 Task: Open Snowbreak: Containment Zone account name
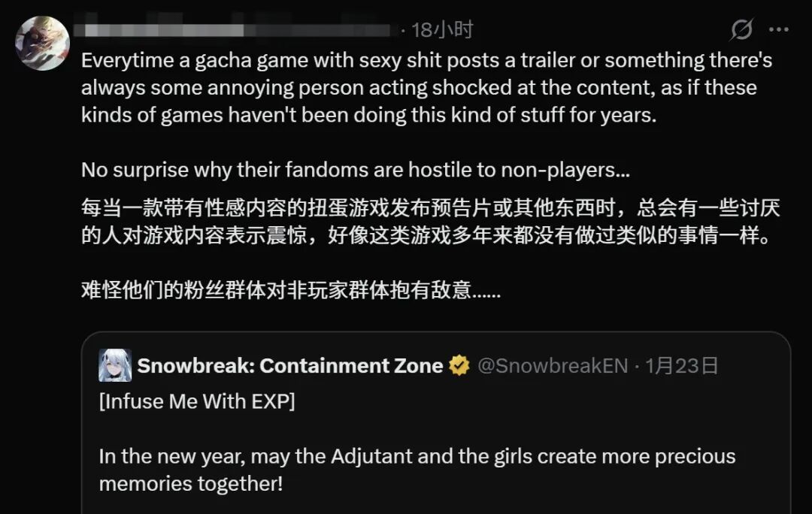point(290,365)
